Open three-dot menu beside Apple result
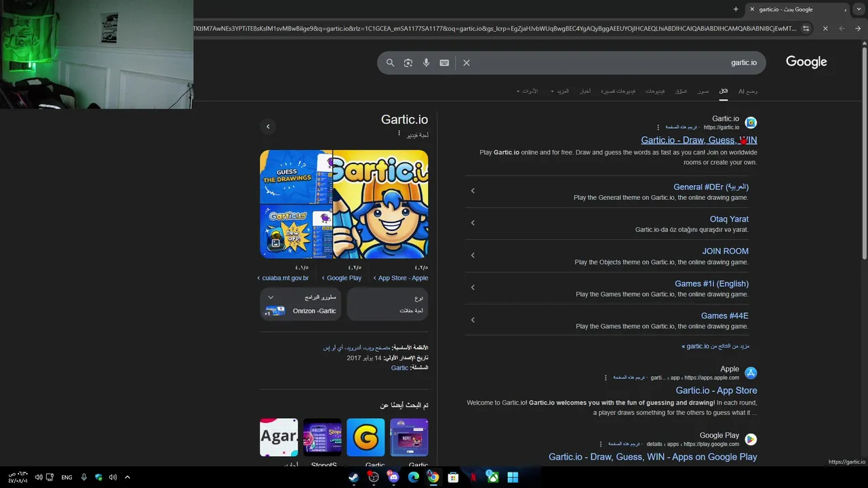This screenshot has width=868, height=488. 606,378
